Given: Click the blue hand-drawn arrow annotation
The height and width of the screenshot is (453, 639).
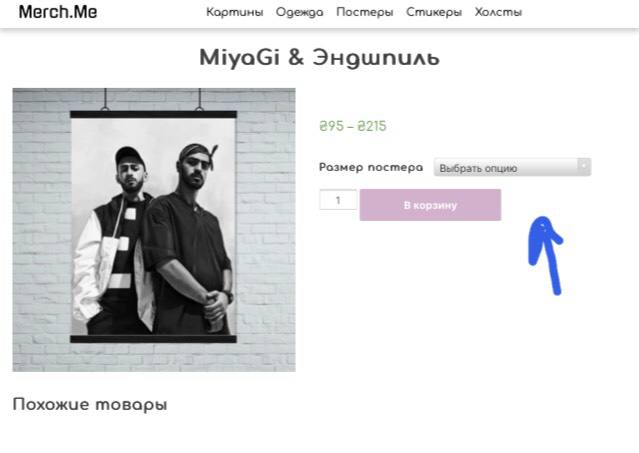Looking at the screenshot, I should tap(546, 255).
